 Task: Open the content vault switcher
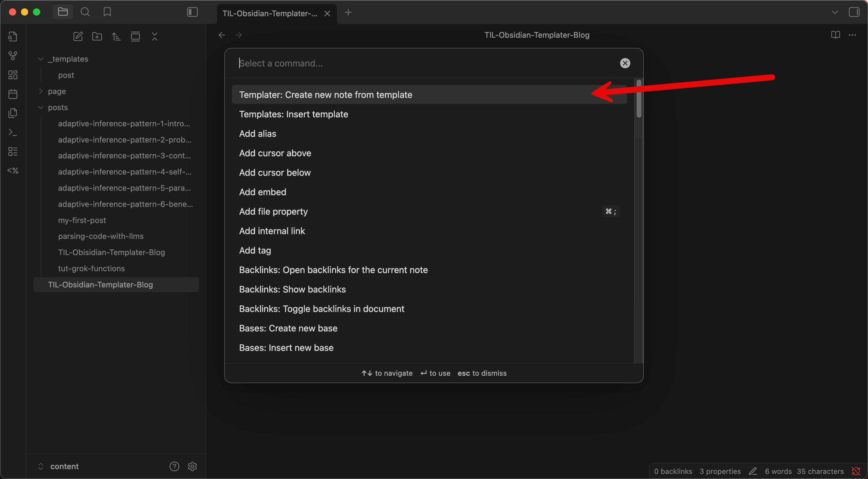point(64,466)
